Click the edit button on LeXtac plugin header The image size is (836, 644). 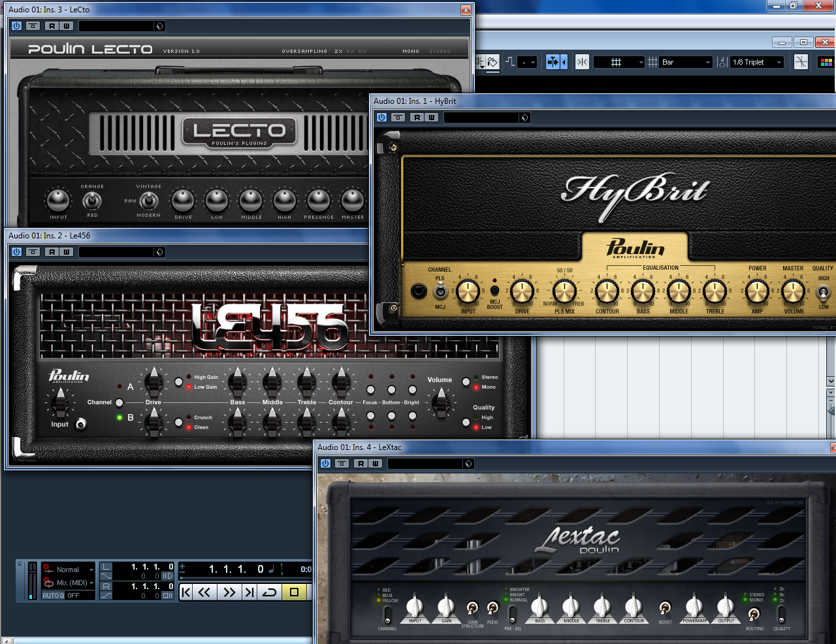point(341,464)
